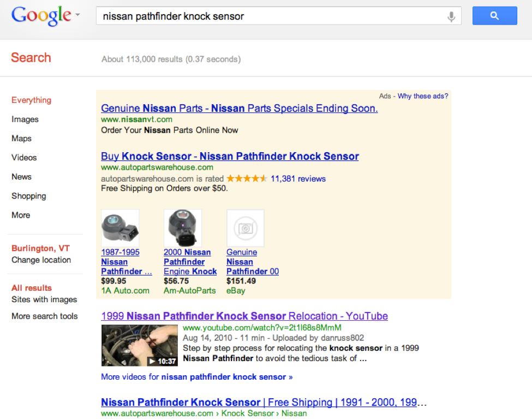532x420 pixels.
Task: Open the Why these ads? link
Action: pyautogui.click(x=423, y=96)
